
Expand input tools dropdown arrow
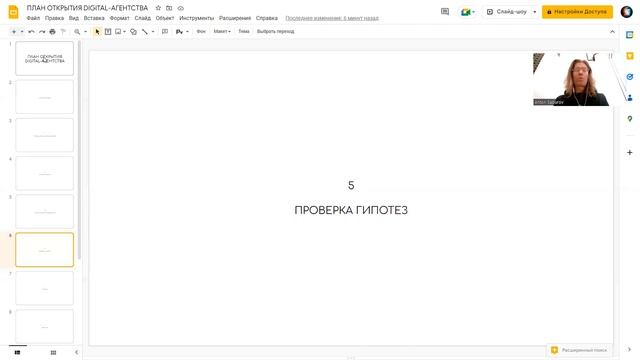click(x=187, y=31)
